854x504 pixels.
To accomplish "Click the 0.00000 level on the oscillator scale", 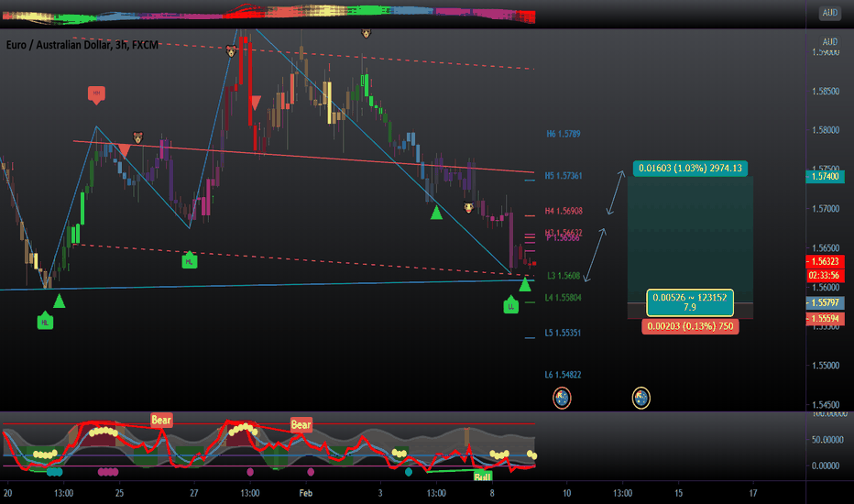I will tap(826, 466).
